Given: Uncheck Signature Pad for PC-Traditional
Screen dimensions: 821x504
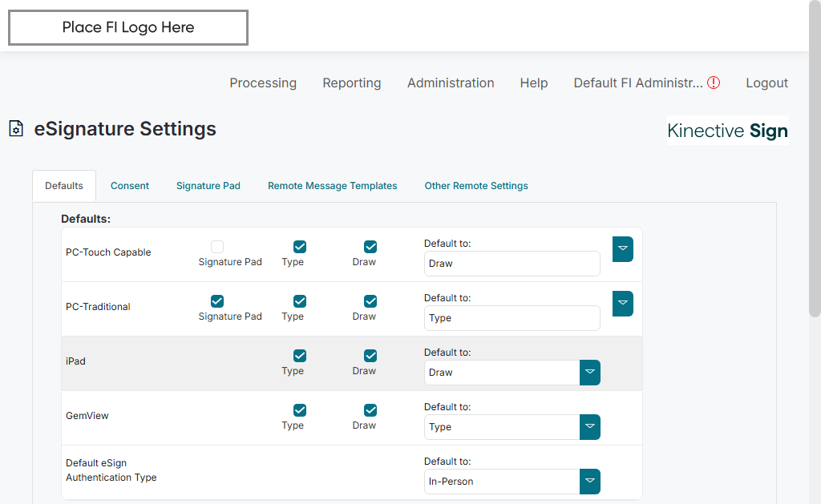Looking at the screenshot, I should 217,301.
